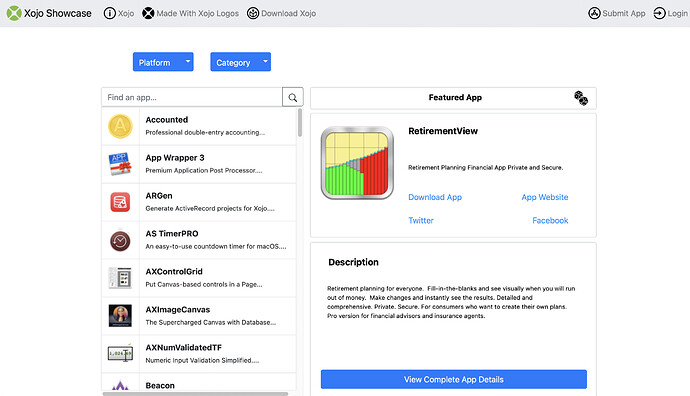The image size is (690, 396).
Task: Click 'Premium Application Post Processor....' text
Action: pos(204,170)
